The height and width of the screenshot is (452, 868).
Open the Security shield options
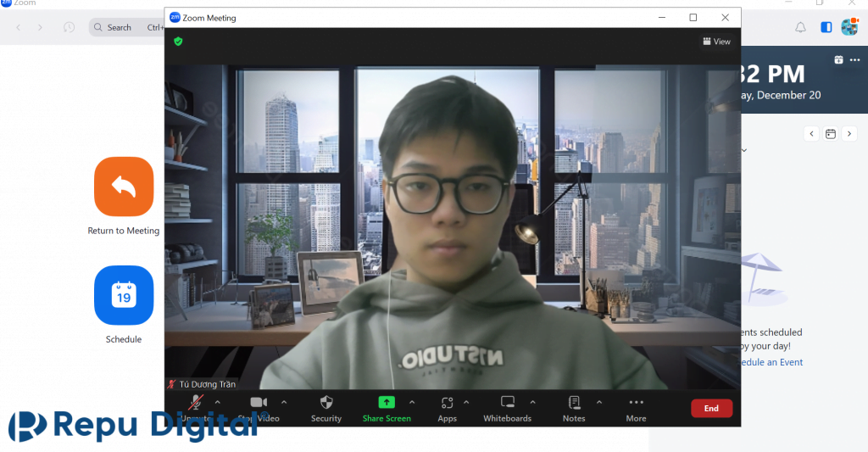[326, 403]
